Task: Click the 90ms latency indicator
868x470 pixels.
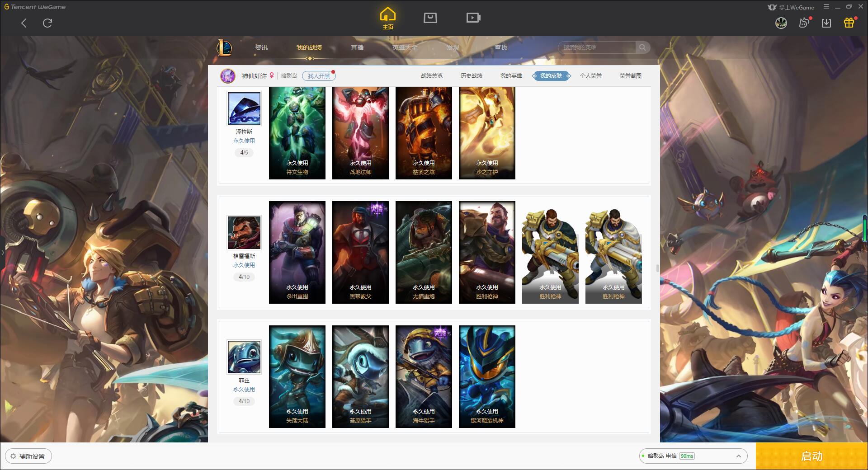Action: 687,456
